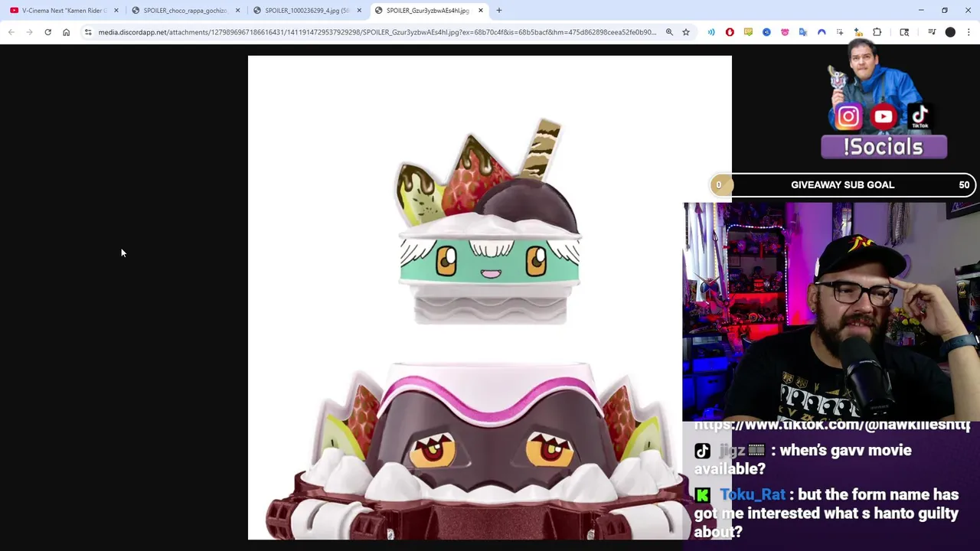Open the media controls playlist icon
Screen dimensions: 980x551
[x=932, y=32]
